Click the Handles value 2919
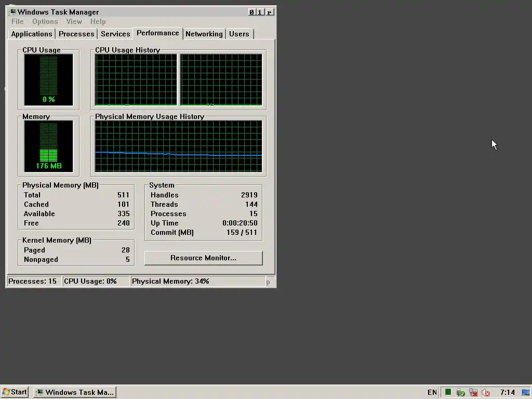 pos(249,195)
